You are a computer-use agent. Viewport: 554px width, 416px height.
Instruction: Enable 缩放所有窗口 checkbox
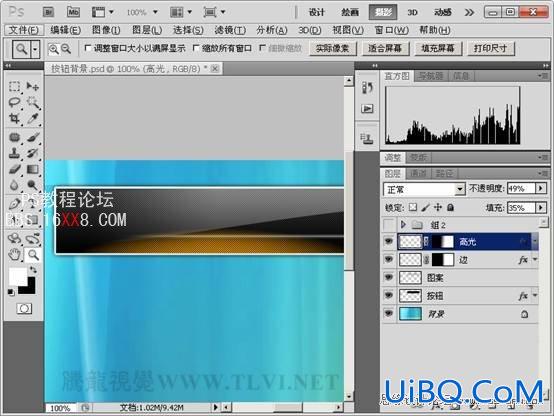tap(196, 48)
